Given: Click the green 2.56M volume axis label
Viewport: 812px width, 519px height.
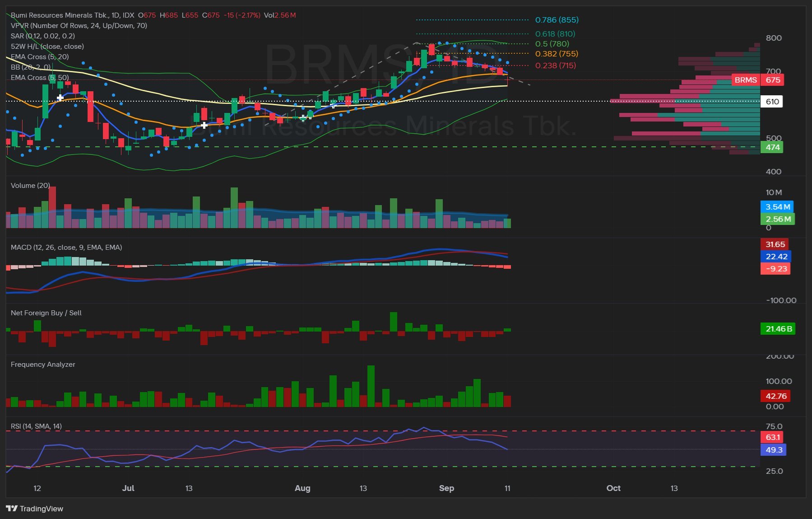Looking at the screenshot, I should pyautogui.click(x=777, y=219).
